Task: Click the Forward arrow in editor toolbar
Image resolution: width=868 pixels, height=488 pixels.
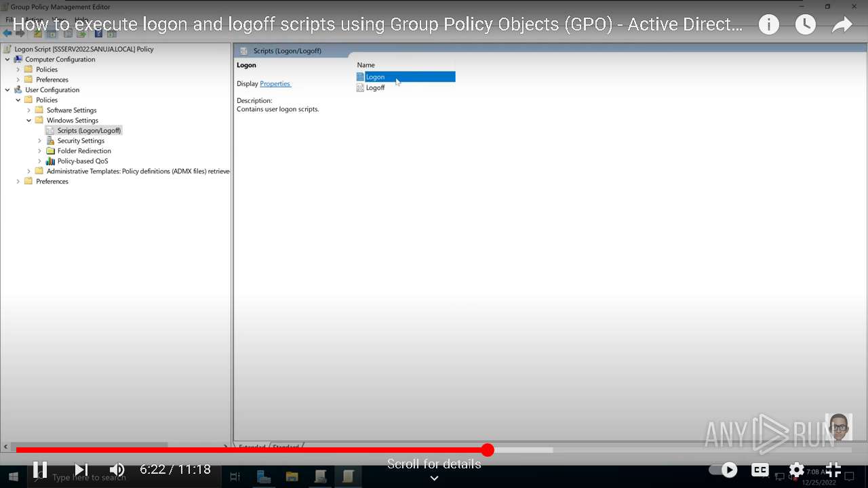Action: [20, 33]
